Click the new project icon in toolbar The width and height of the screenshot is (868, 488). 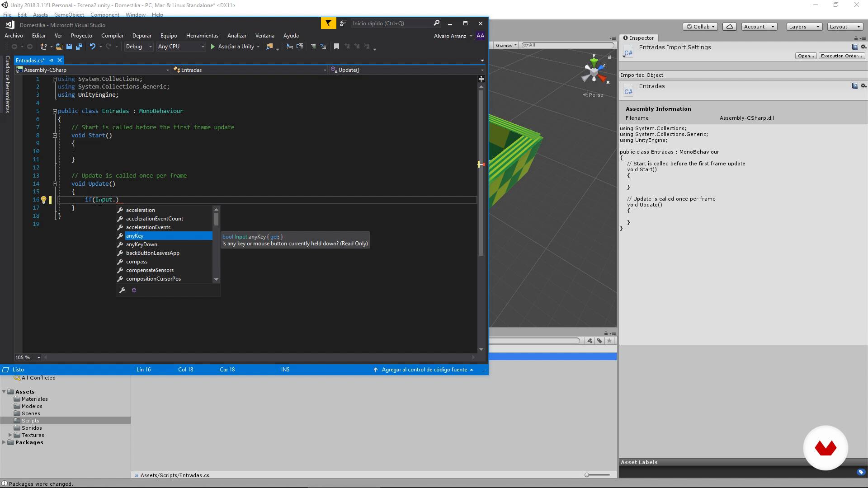pyautogui.click(x=44, y=47)
